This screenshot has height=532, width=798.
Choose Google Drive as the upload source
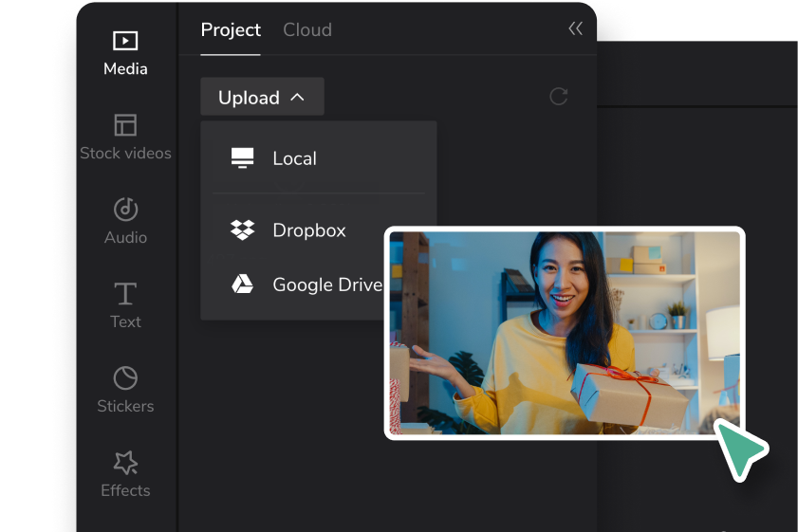click(x=325, y=284)
